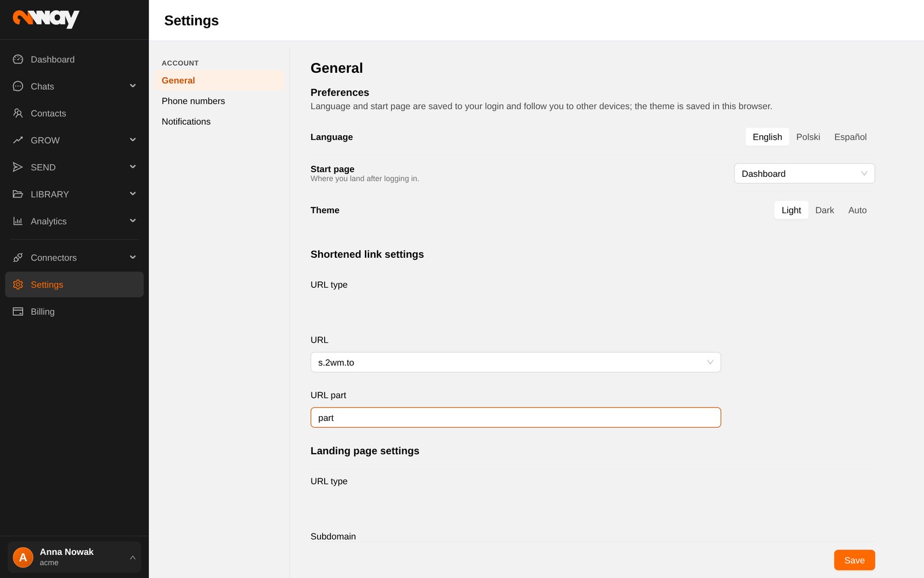Open Billing from the sidebar
This screenshot has height=578, width=924.
point(74,312)
